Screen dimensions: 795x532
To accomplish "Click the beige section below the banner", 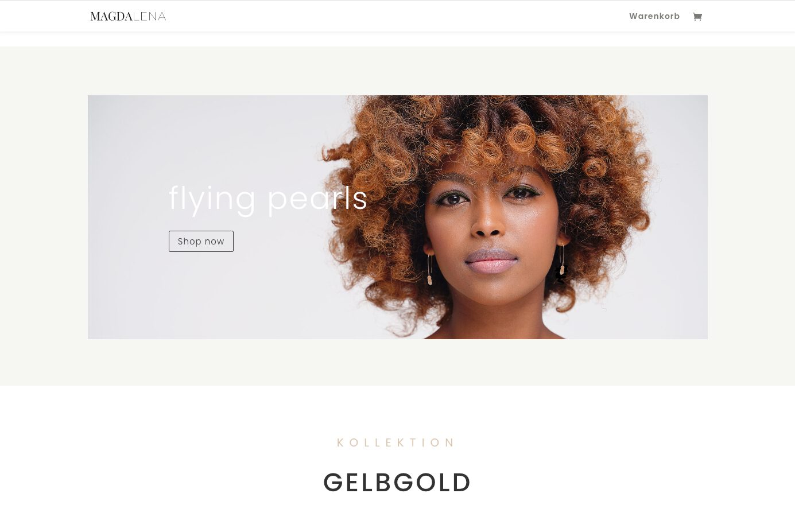I will point(397,362).
